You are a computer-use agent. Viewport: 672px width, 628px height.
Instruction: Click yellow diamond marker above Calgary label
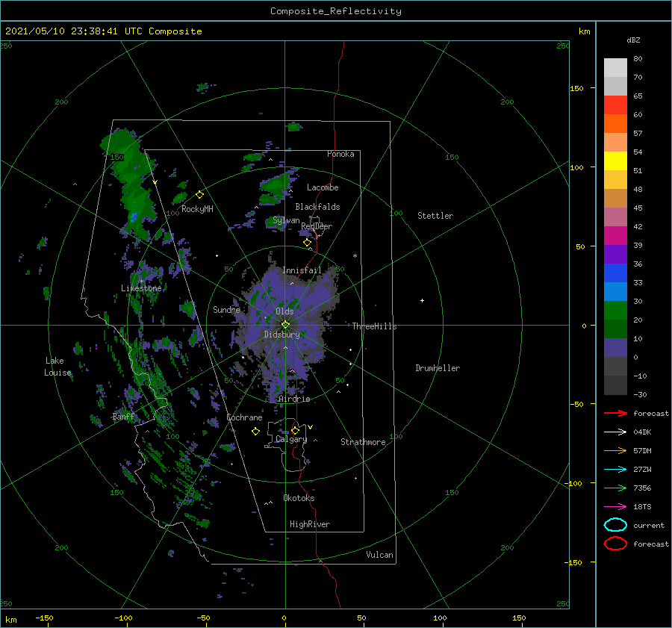(295, 430)
